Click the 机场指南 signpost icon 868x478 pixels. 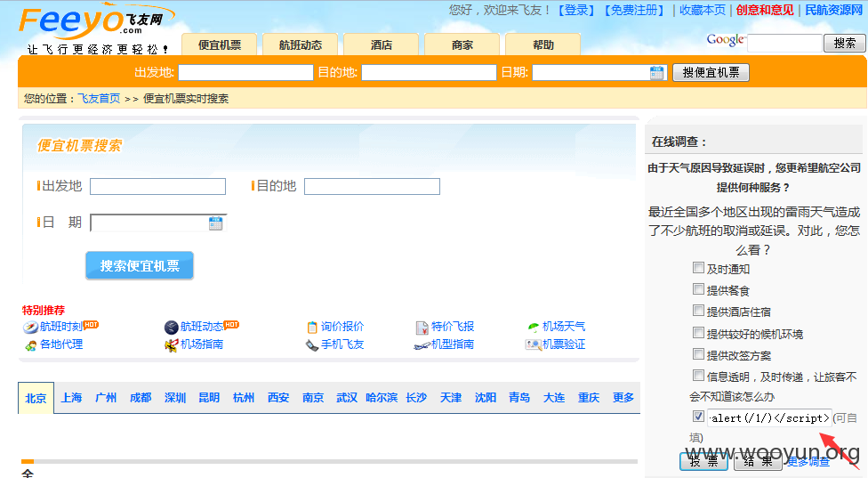pos(171,345)
